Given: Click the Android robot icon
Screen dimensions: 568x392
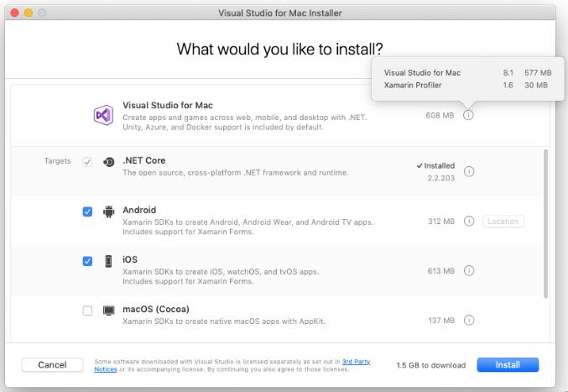Looking at the screenshot, I should (109, 212).
